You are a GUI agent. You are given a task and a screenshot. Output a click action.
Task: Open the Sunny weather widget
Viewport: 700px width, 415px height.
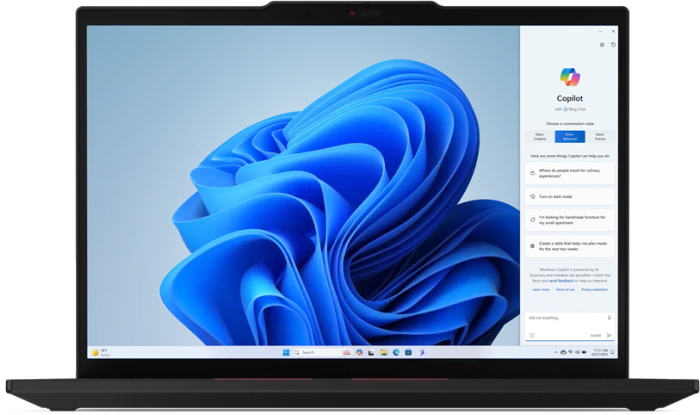[x=101, y=353]
